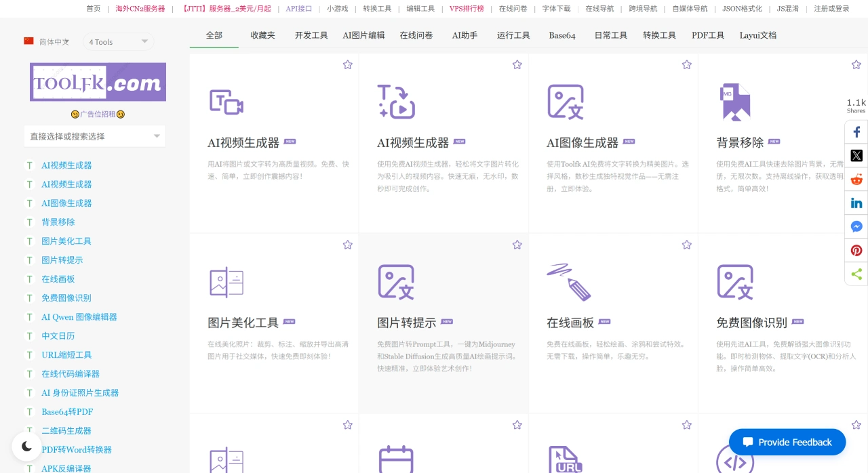
Task: Open the 4 Tools dropdown
Action: [x=119, y=41]
